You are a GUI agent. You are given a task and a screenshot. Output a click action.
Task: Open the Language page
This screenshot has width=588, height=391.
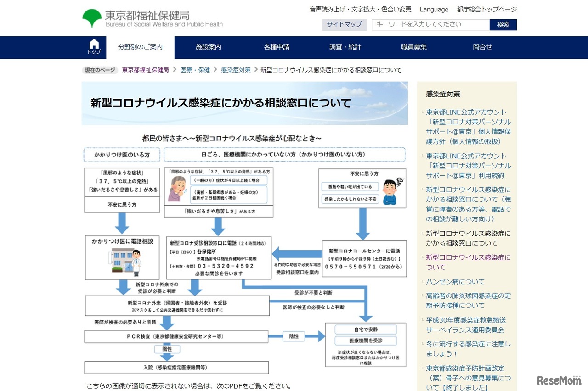point(433,9)
